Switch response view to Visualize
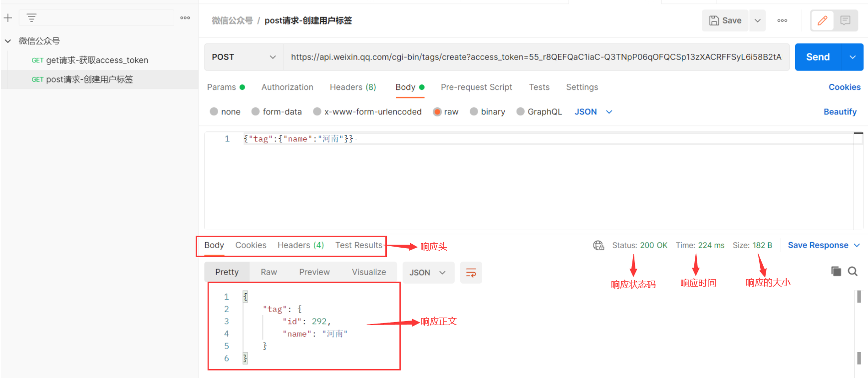The image size is (868, 378). click(369, 272)
